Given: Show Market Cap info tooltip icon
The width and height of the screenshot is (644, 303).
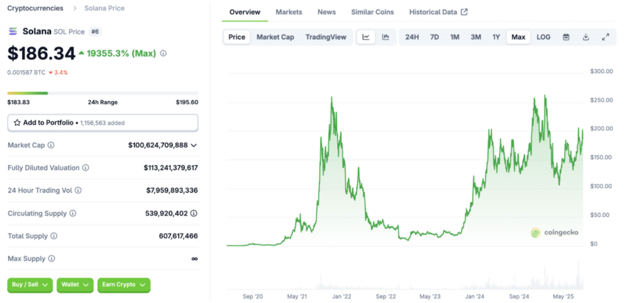Looking at the screenshot, I should point(51,145).
